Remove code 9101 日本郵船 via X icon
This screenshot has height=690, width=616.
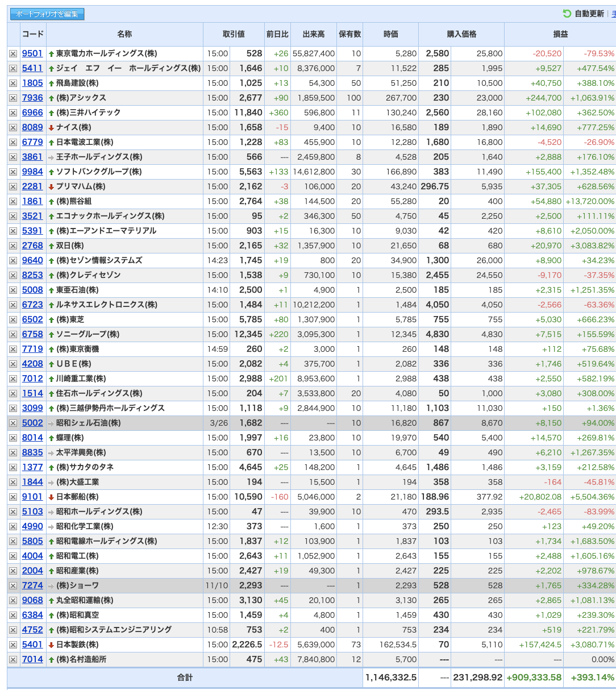point(13,497)
